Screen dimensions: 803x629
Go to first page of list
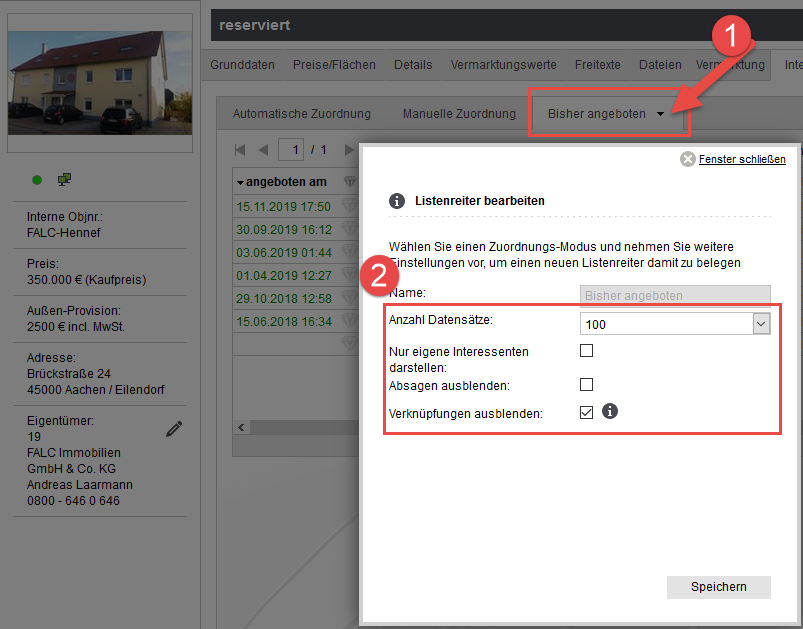tap(240, 150)
